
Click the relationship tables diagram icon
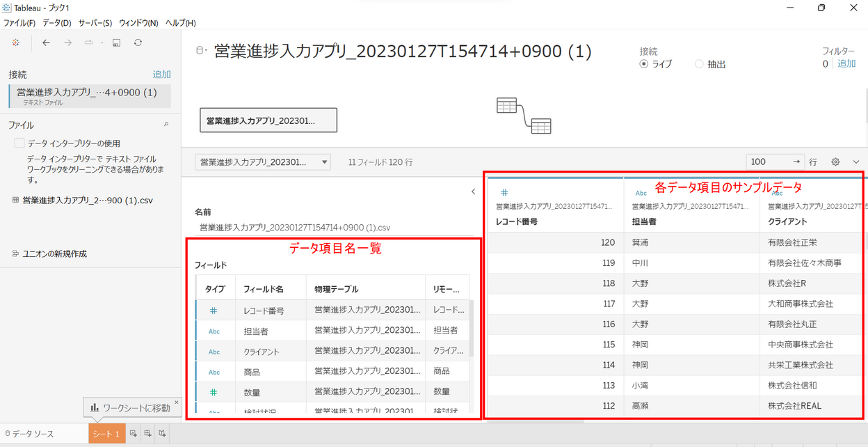(x=523, y=116)
